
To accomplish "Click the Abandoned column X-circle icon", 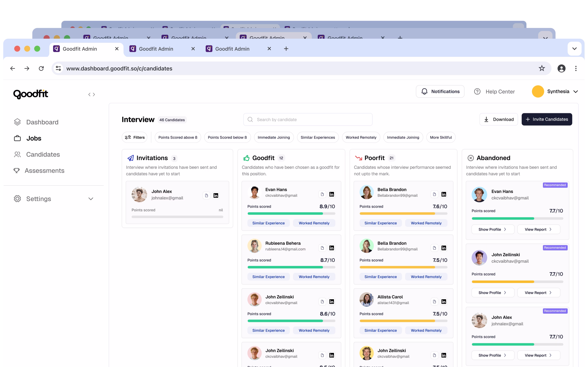I will 471,158.
